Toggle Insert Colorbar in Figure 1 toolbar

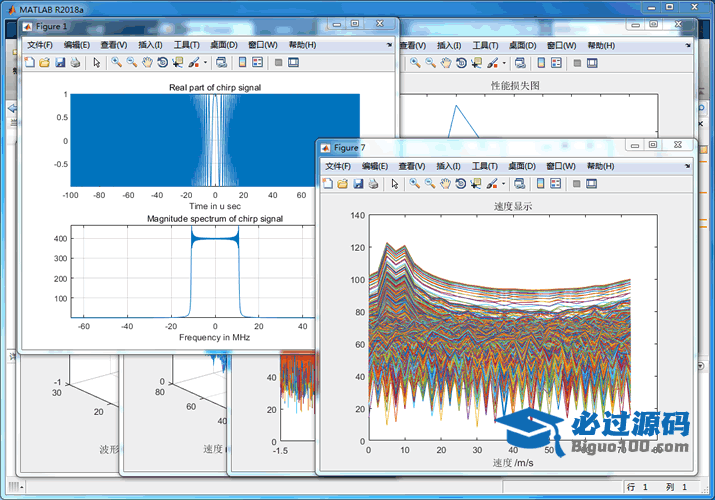coord(243,62)
